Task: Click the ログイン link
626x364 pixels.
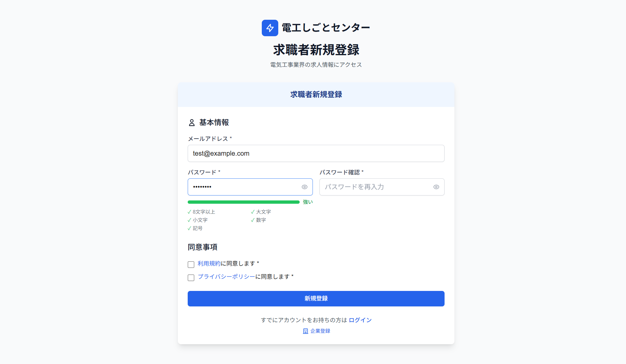Action: [x=360, y=320]
